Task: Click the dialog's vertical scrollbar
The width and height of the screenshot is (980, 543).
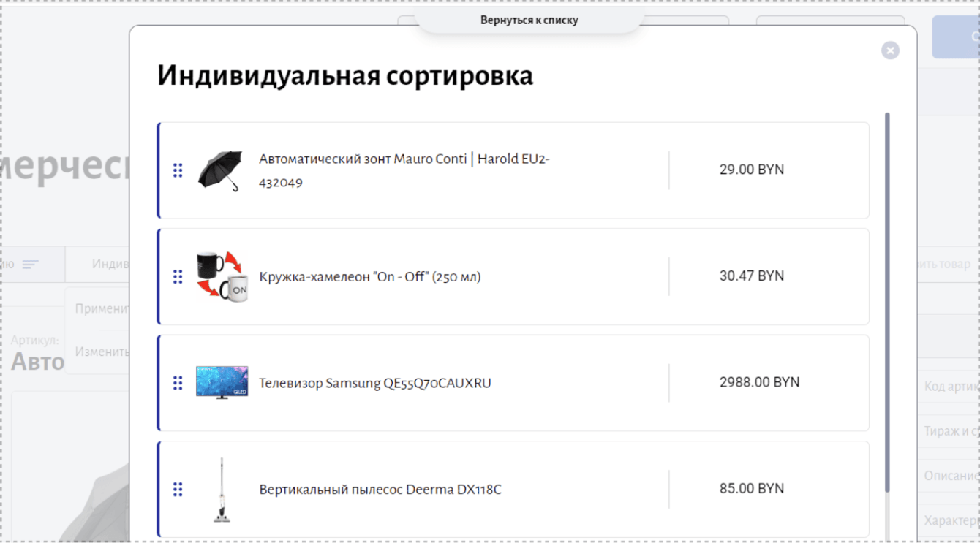Action: click(x=888, y=302)
